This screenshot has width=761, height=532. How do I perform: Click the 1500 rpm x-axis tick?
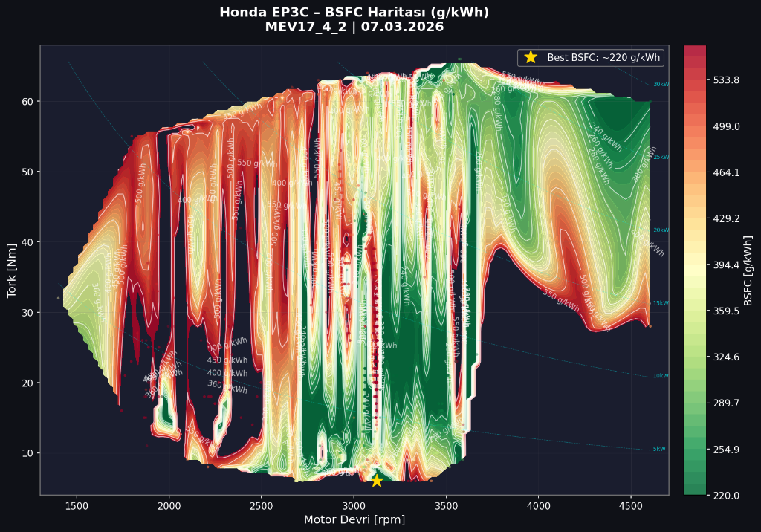point(77,505)
